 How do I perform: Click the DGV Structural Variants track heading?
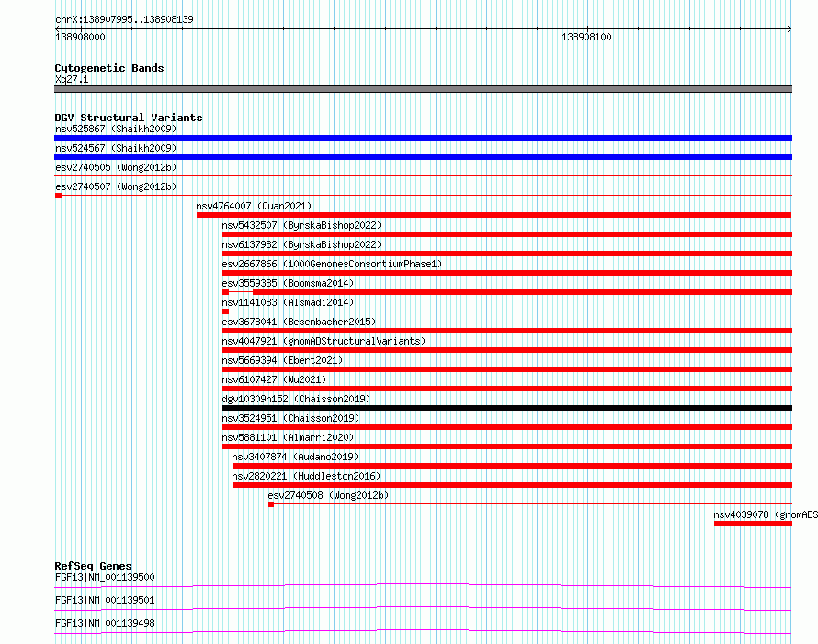tap(129, 118)
